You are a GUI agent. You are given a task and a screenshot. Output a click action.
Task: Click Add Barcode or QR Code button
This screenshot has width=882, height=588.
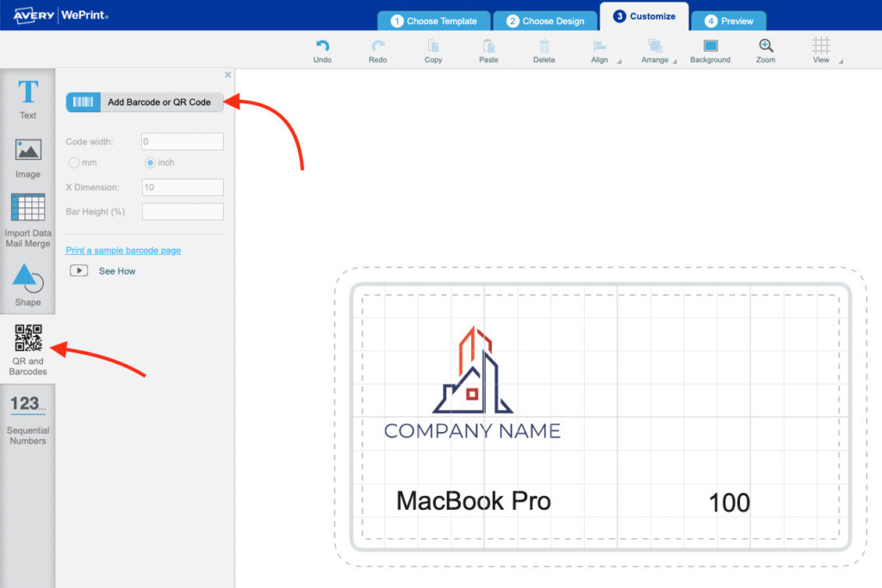[145, 102]
